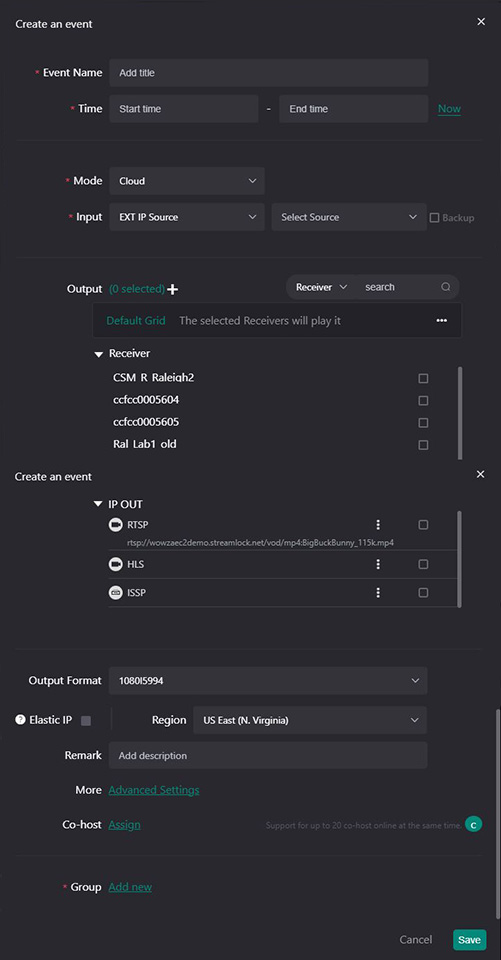
Task: Check the CSM R Raleigh2 receiver
Action: click(423, 378)
